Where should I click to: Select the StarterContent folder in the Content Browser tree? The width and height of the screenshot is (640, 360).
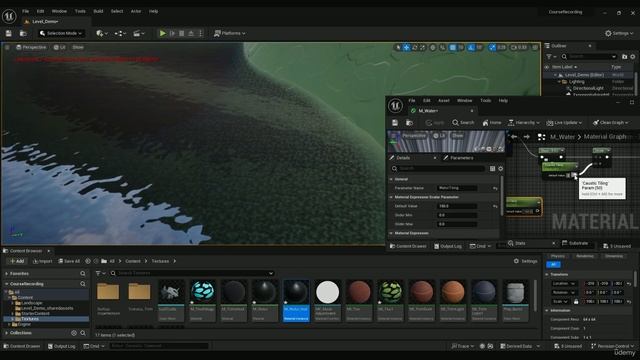tap(36, 313)
